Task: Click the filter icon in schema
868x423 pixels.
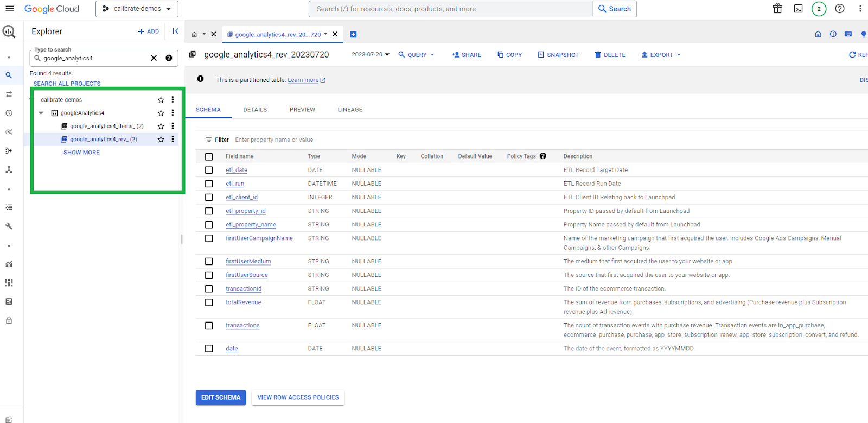Action: 209,140
